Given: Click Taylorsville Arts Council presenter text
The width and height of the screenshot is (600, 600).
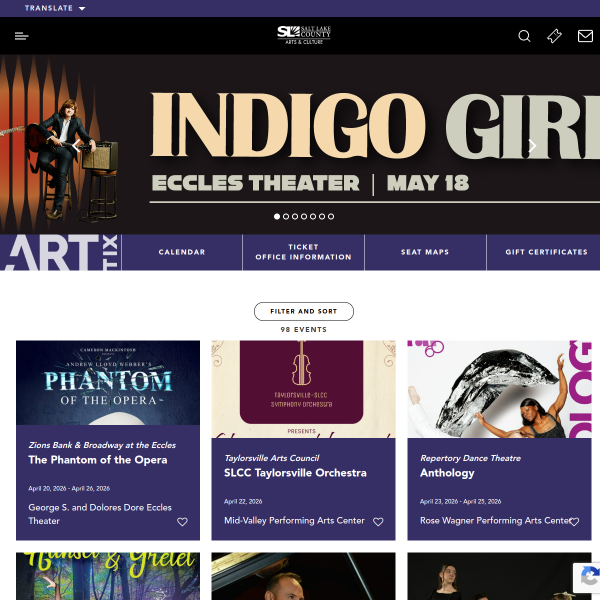Looking at the screenshot, I should pyautogui.click(x=272, y=458).
